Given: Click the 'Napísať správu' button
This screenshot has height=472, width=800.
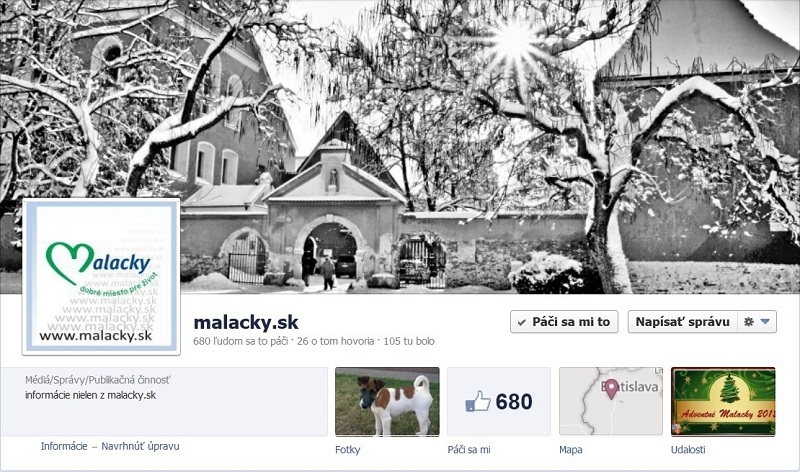Looking at the screenshot, I should [x=683, y=322].
